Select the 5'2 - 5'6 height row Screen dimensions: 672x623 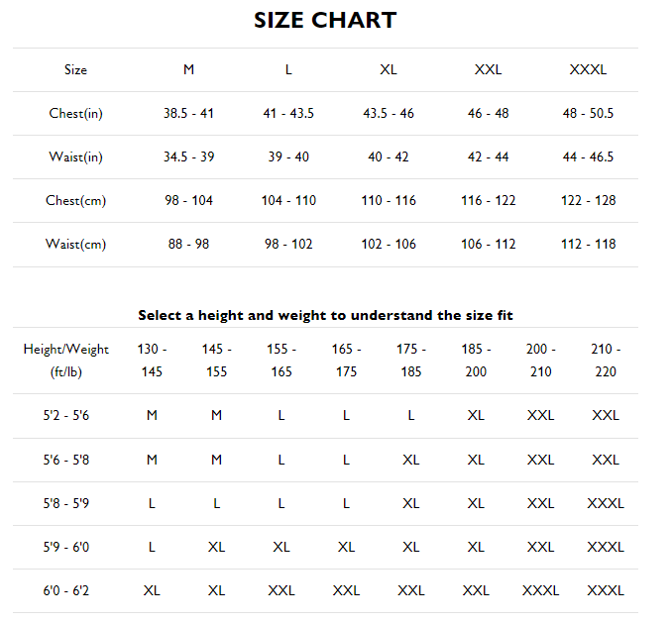pos(66,416)
